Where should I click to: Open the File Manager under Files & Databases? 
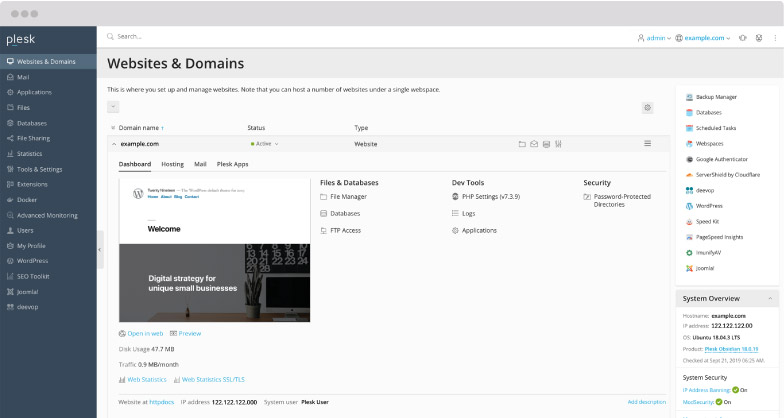348,197
